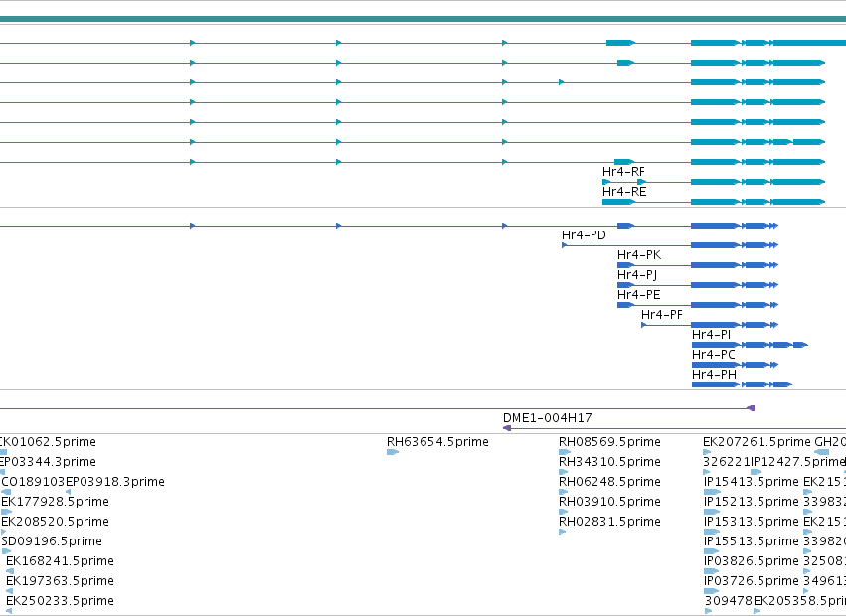Select the EK205358.5prime label

pos(799,601)
